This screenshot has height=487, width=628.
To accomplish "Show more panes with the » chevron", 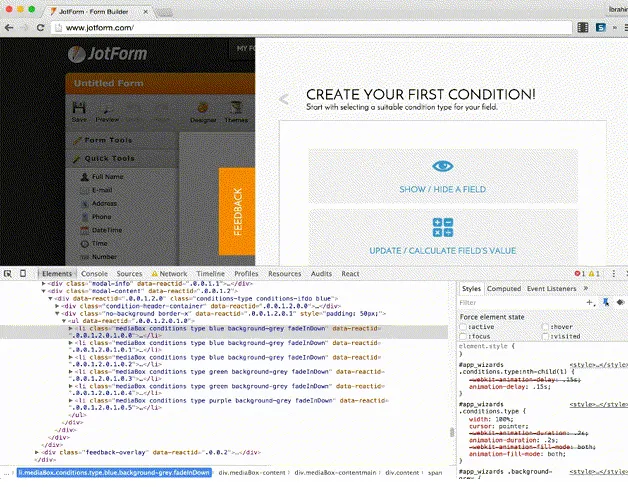I will point(586,288).
